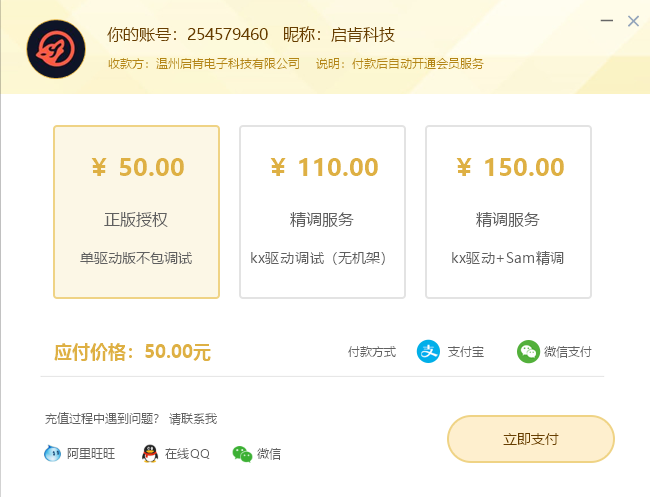Minimize the payment window
The width and height of the screenshot is (650, 497).
coord(607,20)
